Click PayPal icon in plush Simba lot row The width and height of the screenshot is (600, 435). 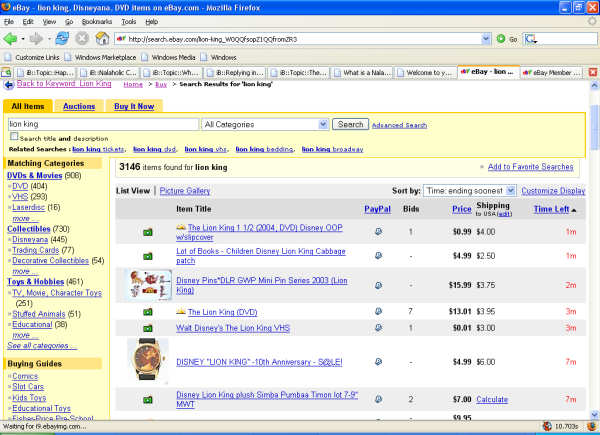pos(378,399)
